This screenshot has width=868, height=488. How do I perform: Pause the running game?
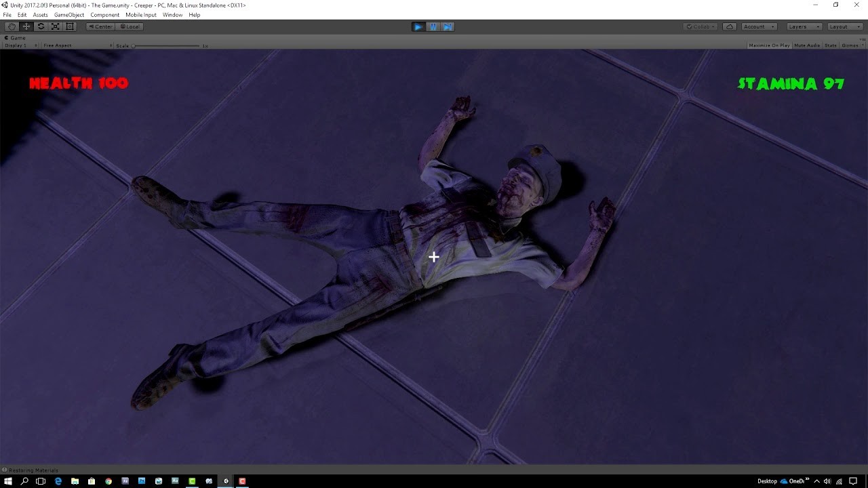[x=433, y=26]
